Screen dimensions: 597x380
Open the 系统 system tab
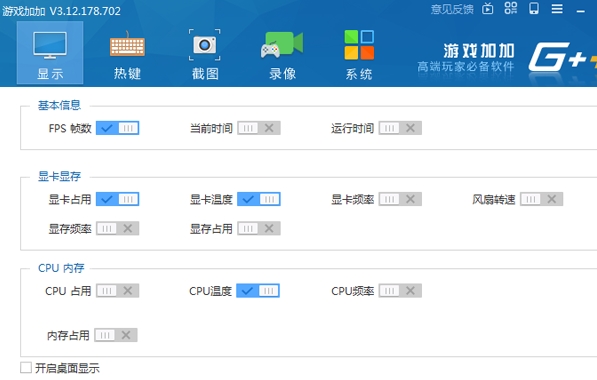[x=359, y=55]
